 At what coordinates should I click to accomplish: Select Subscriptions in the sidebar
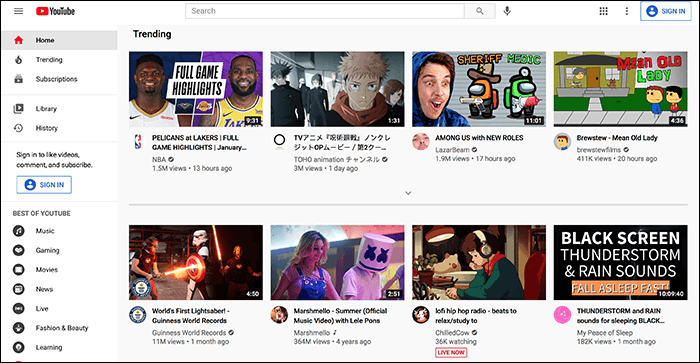pos(59,79)
